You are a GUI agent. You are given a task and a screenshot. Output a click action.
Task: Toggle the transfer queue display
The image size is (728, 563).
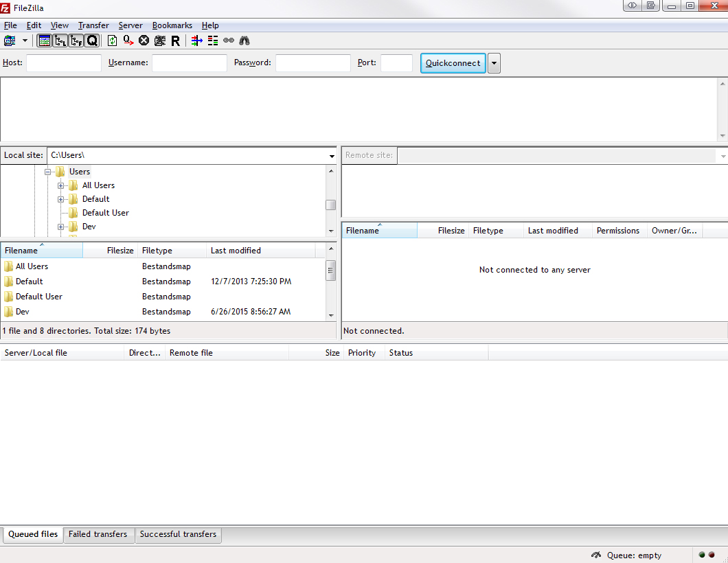[92, 41]
